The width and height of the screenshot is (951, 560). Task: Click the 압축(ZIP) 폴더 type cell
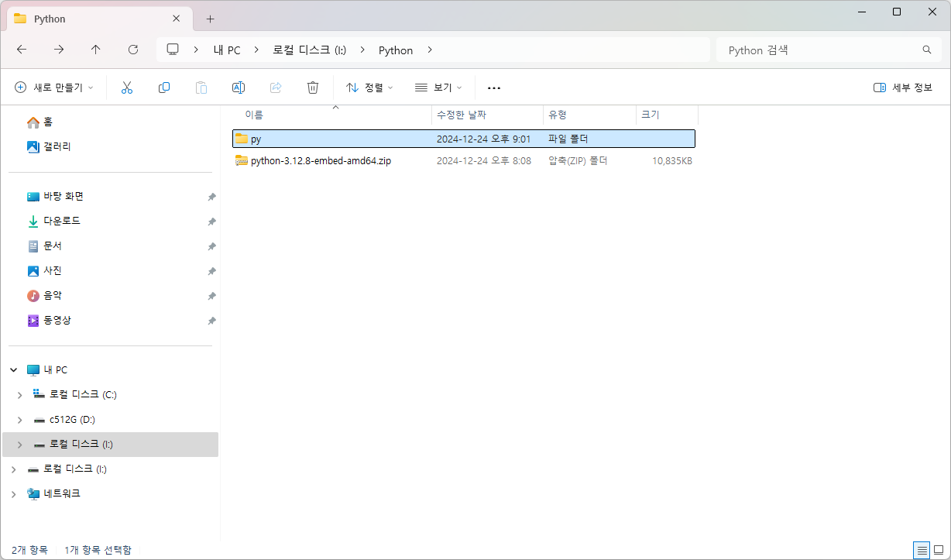click(578, 161)
